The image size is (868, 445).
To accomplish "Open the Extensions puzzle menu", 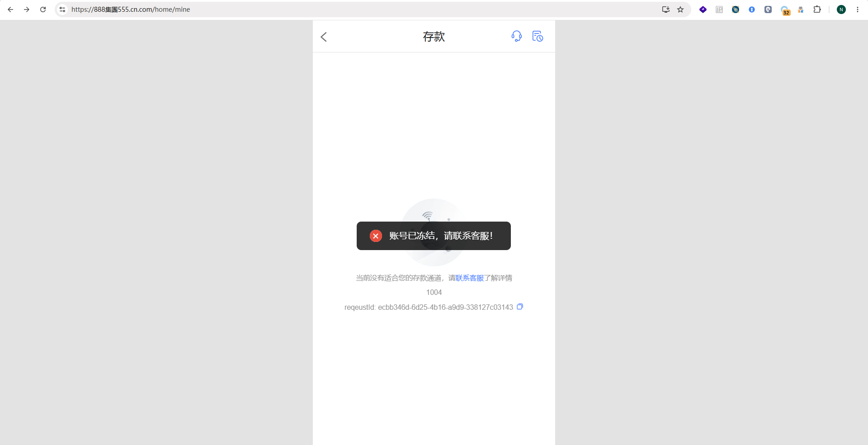I will [817, 9].
